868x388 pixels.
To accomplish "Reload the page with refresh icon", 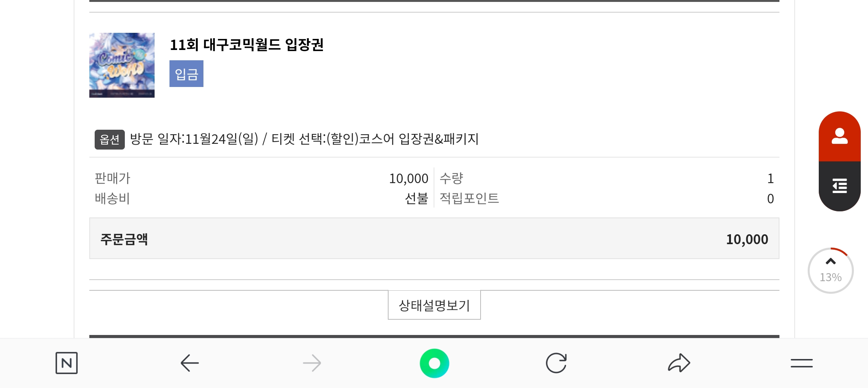I will point(556,363).
